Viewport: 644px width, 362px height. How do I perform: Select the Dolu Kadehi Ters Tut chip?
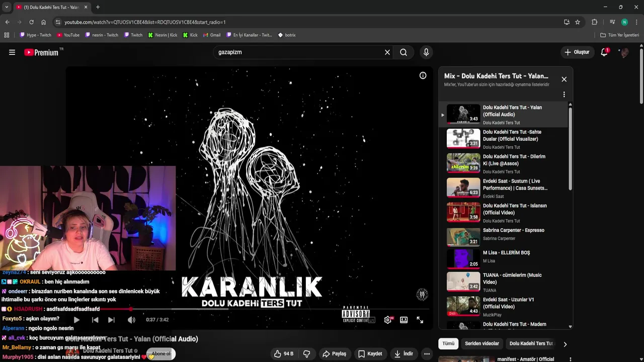(x=531, y=344)
